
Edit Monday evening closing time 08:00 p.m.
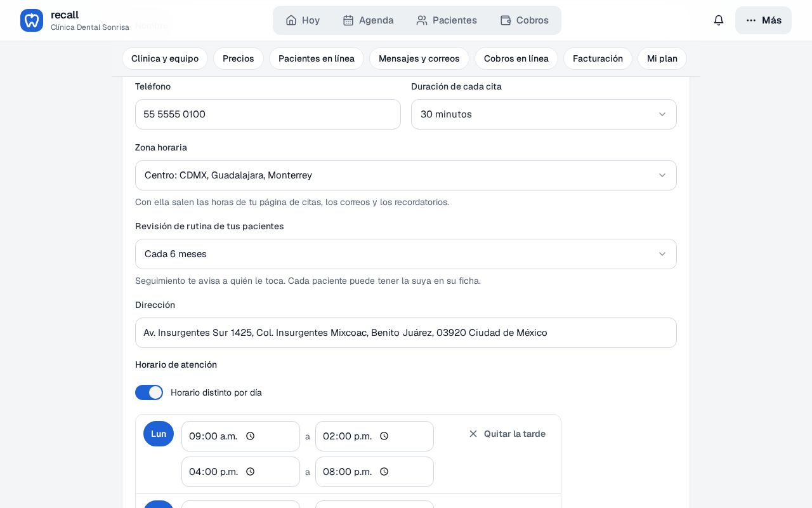[x=374, y=472]
